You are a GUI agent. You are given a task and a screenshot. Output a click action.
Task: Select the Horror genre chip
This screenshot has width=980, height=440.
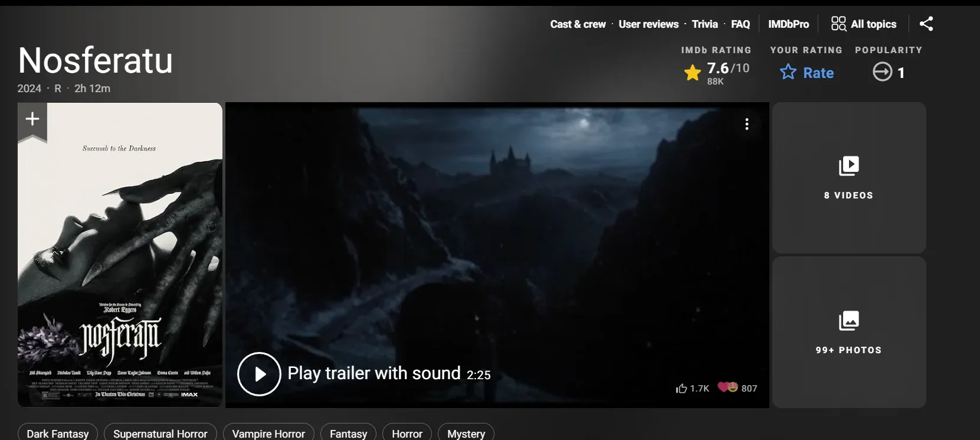click(x=407, y=433)
